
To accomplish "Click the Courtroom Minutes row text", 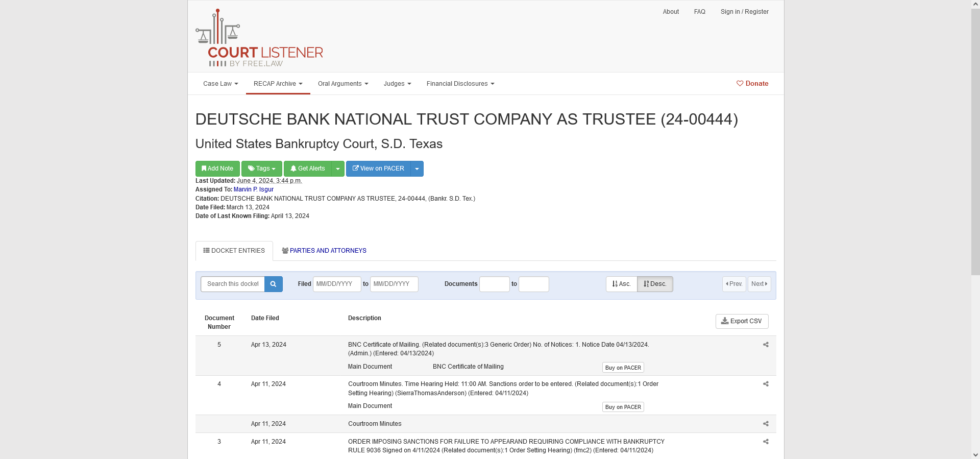I will click(375, 424).
